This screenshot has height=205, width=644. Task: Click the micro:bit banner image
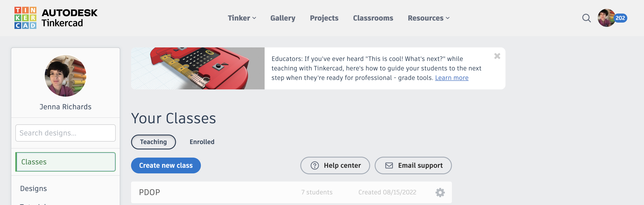[197, 68]
